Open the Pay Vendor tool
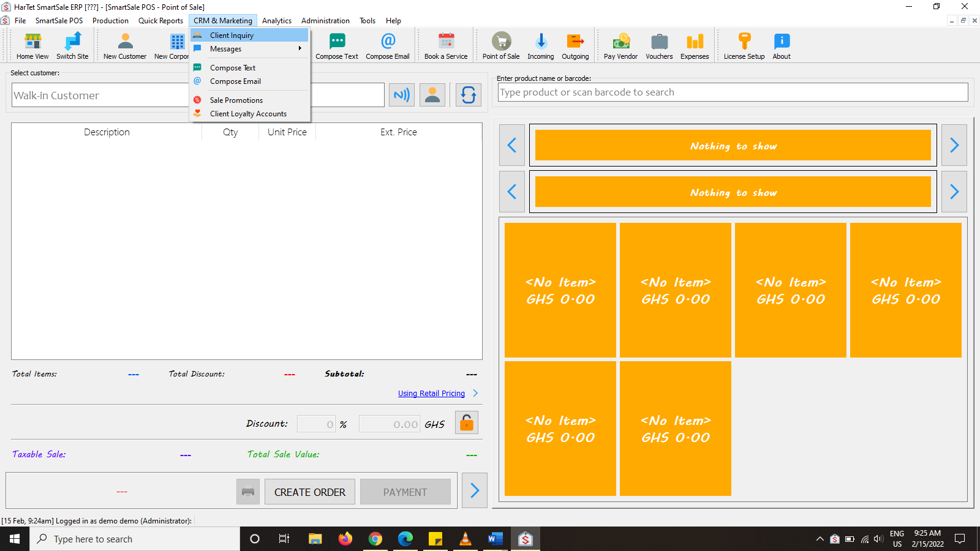 [620, 44]
